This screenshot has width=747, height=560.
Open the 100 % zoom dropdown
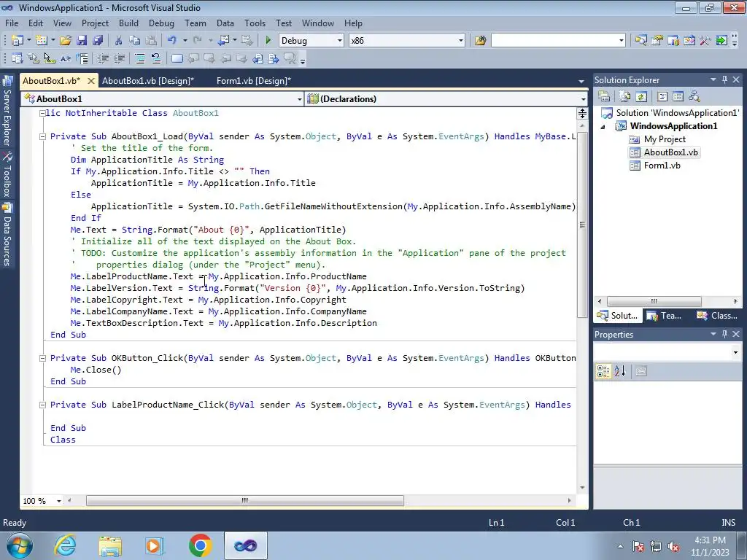[x=59, y=501]
